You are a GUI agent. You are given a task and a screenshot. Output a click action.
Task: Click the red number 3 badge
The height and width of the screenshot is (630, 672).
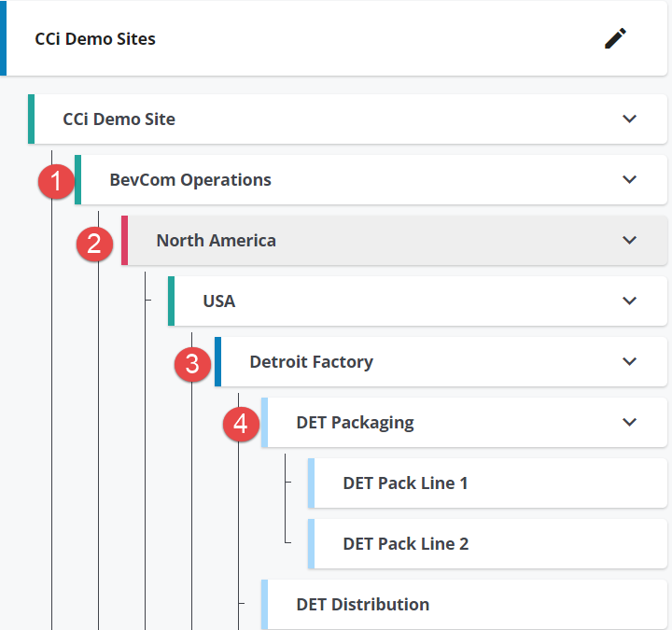click(193, 365)
